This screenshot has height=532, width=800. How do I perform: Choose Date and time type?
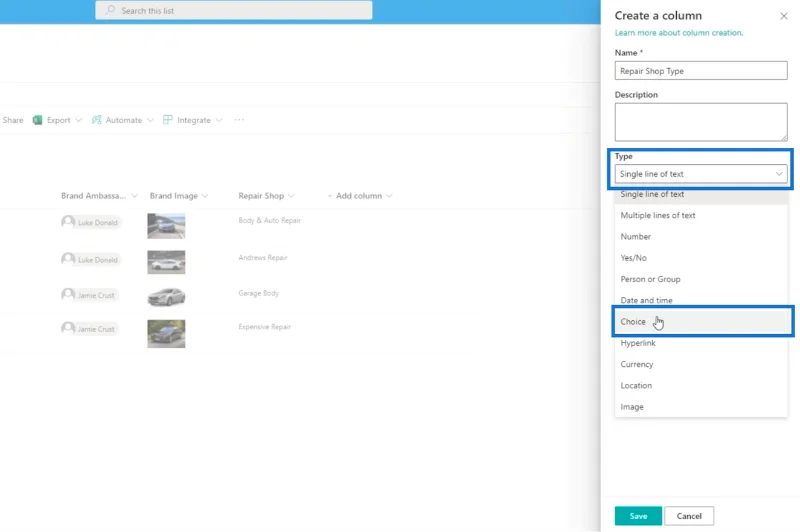tap(701, 300)
